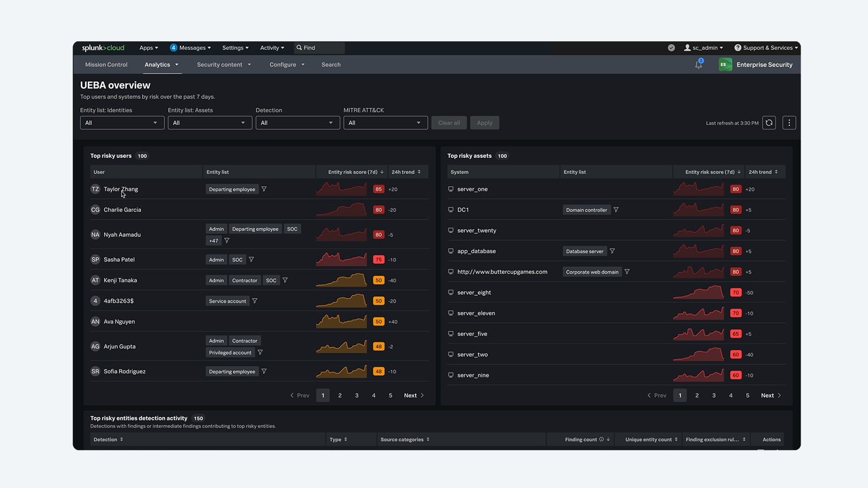868x488 pixels.
Task: Click the Splunk cloud logo
Action: point(103,48)
